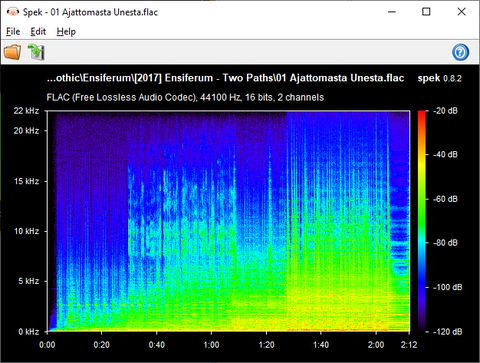Viewport: 480px width, 363px height.
Task: Open the Help menu
Action: coord(66,32)
